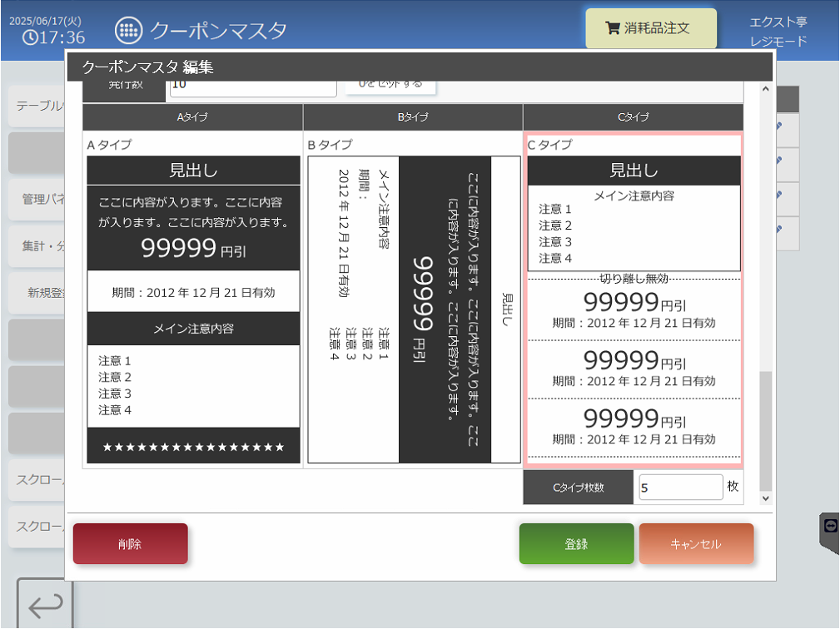Click the dialog scrollbar up arrow
The width and height of the screenshot is (840, 629).
click(x=766, y=89)
